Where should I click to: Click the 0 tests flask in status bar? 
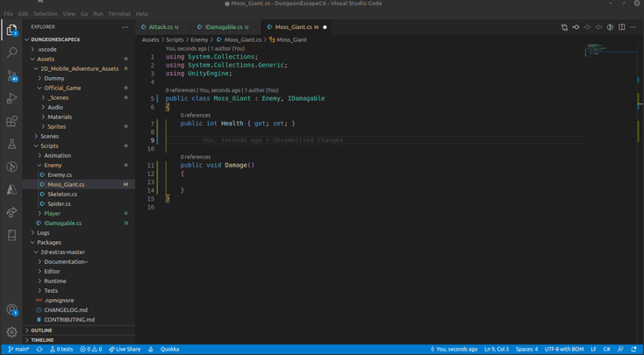pos(61,349)
